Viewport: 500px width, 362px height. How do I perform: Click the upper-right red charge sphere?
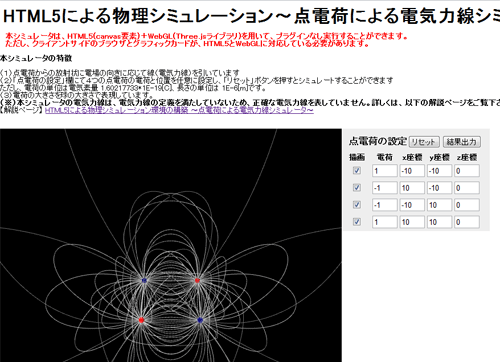197,280
